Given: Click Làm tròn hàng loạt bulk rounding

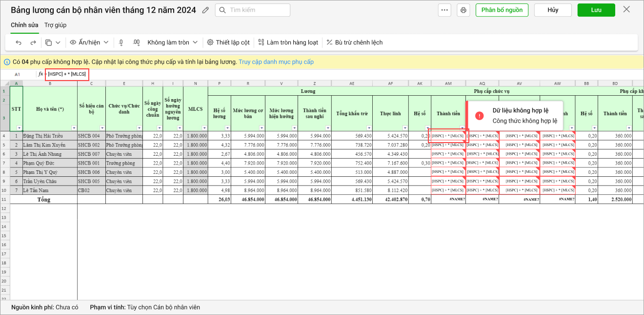Looking at the screenshot, I should click(x=288, y=42).
